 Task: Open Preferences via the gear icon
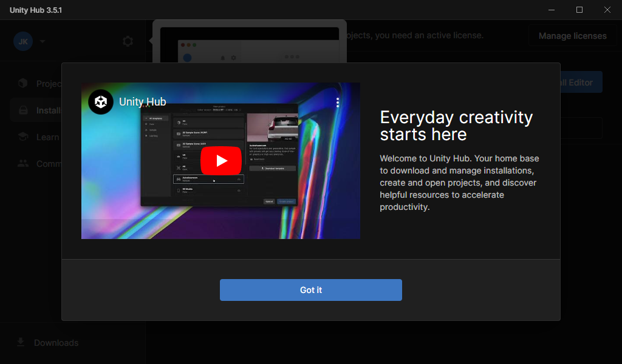pos(128,41)
